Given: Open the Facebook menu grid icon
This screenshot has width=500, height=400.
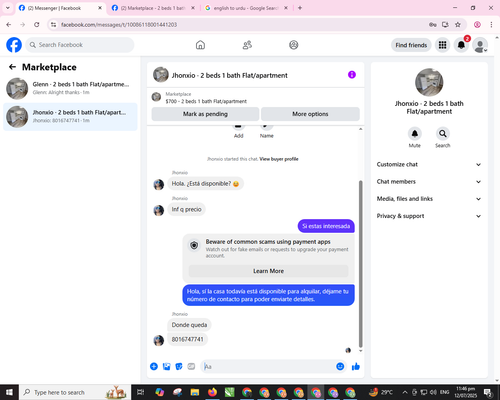Looking at the screenshot, I should click(x=442, y=45).
